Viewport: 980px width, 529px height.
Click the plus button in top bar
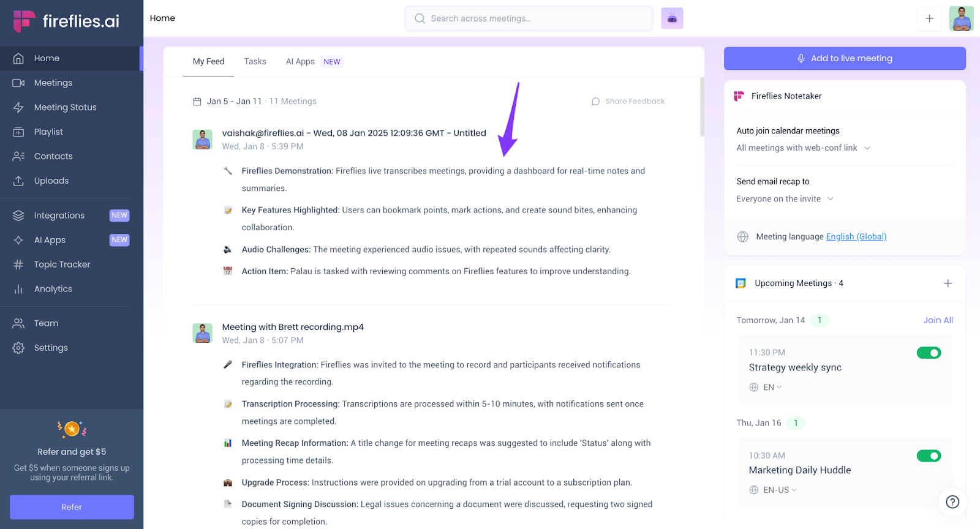coord(929,18)
